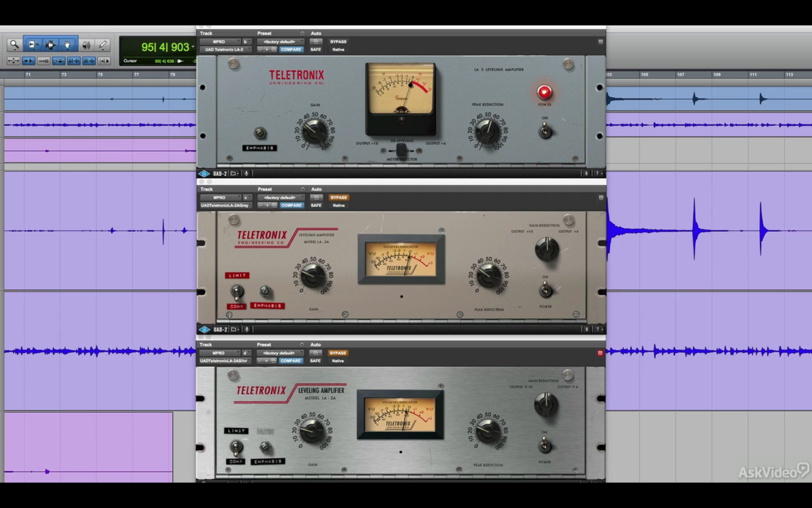The height and width of the screenshot is (508, 812).
Task: Open UADTeletronixLA-2AGray plugin selector
Action: tap(226, 205)
